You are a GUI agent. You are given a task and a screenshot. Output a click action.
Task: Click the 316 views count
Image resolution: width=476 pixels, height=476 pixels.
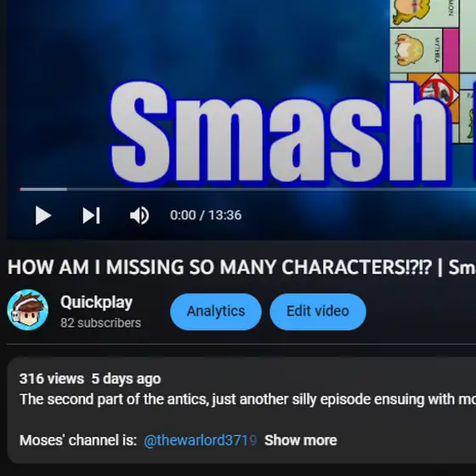pyautogui.click(x=52, y=379)
